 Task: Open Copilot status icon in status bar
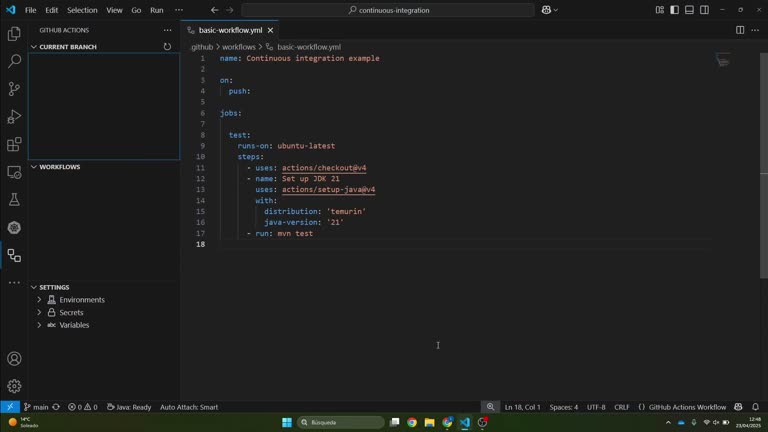[x=738, y=407]
